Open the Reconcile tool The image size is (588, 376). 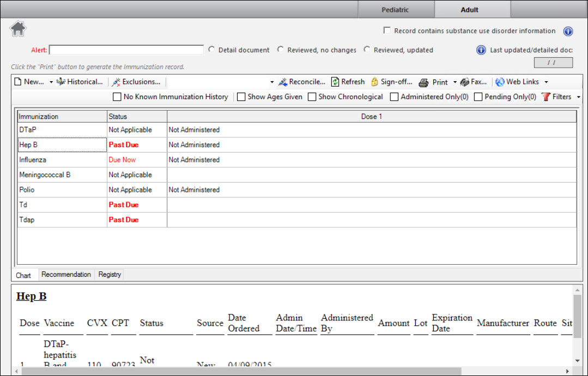click(x=302, y=82)
